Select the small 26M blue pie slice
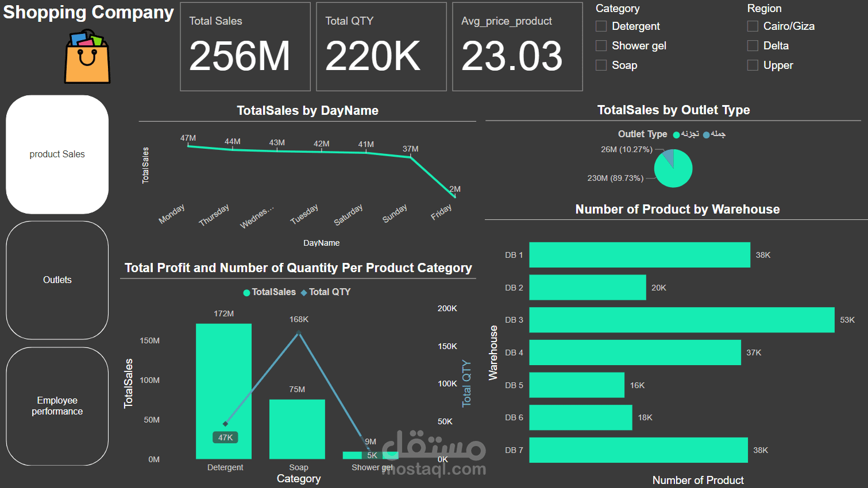Viewport: 868px width, 488px height. tap(668, 156)
